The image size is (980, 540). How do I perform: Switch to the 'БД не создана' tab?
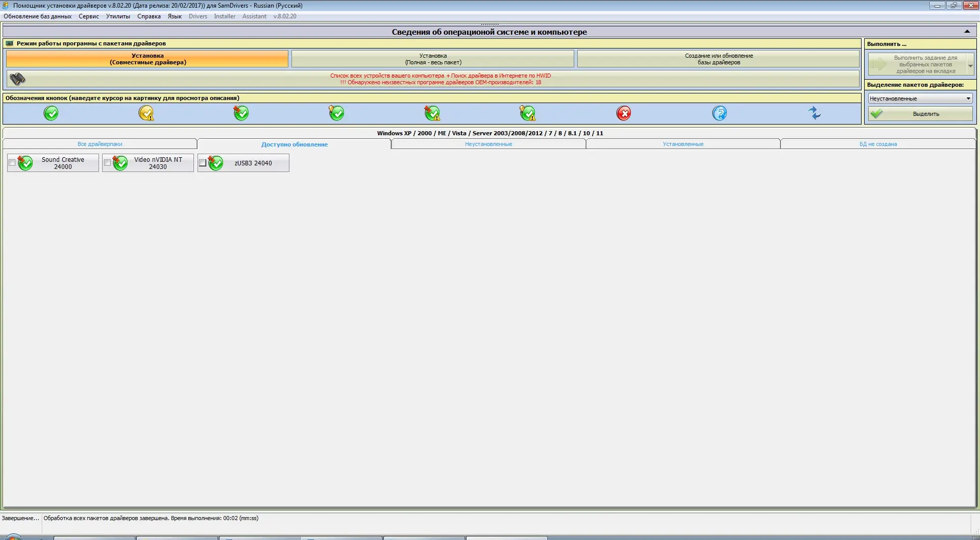pyautogui.click(x=878, y=144)
